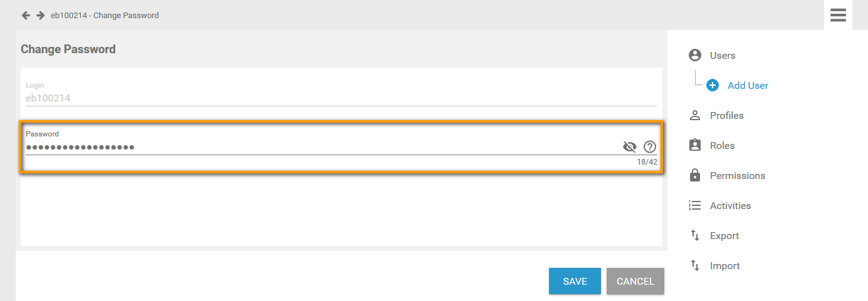Toggle password visibility eye icon
This screenshot has width=868, height=301.
630,146
